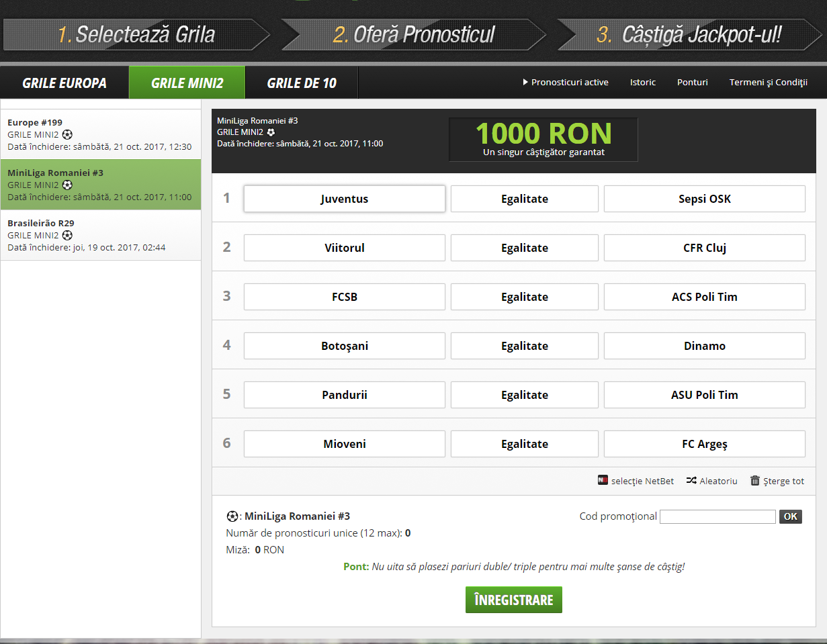Select ACS Poli Tim as match 3 winner
The height and width of the screenshot is (644, 827).
coord(705,297)
